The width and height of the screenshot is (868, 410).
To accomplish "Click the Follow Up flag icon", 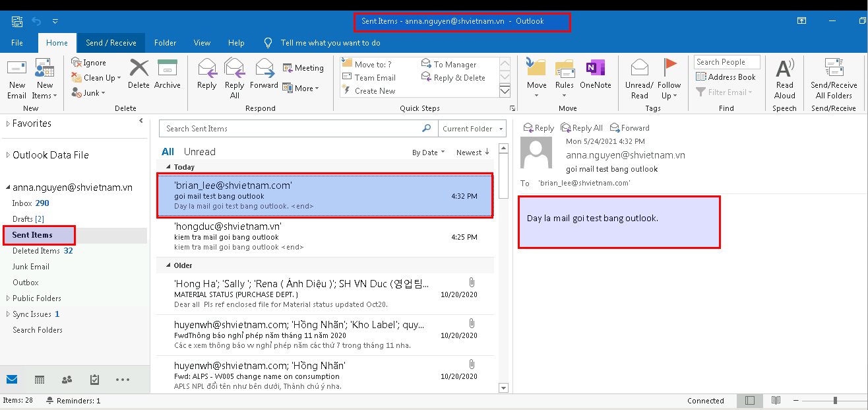I will [669, 68].
